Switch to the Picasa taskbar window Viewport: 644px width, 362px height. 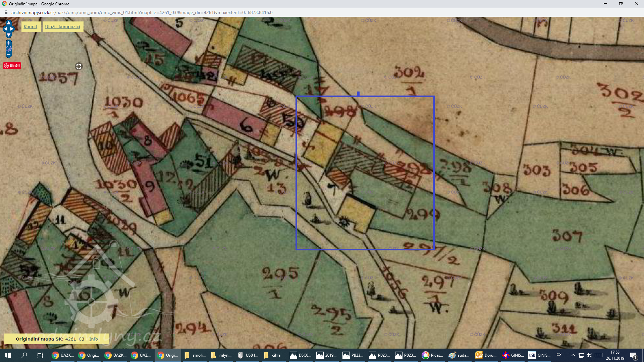433,355
